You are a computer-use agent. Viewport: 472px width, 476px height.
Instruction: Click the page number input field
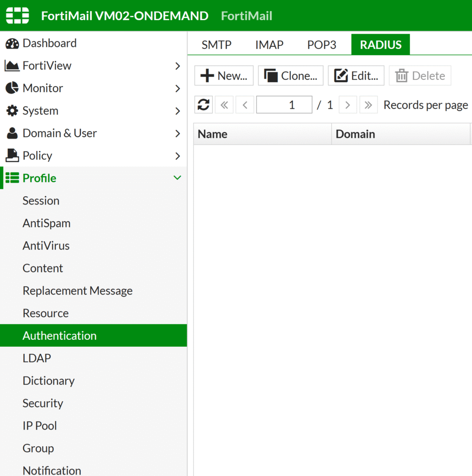284,105
